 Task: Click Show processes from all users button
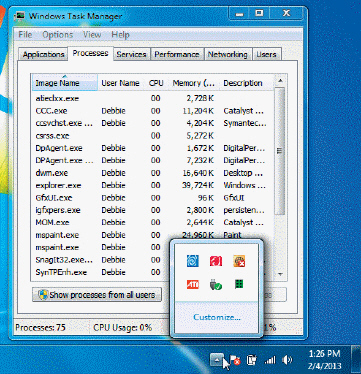97,295
